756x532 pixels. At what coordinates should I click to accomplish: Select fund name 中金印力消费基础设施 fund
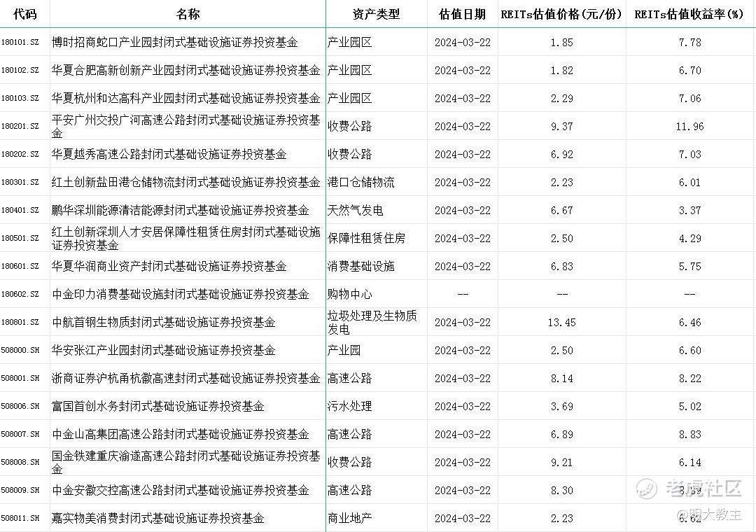[181, 294]
